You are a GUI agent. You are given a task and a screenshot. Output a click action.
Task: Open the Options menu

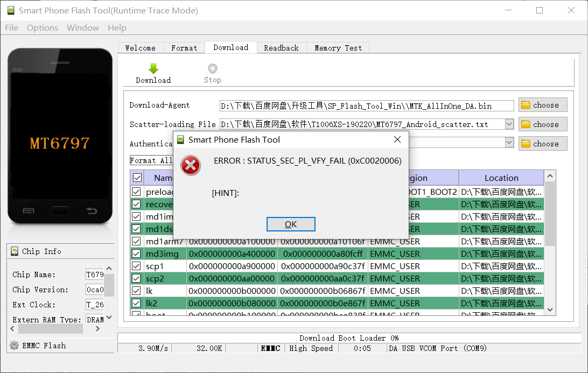point(43,28)
